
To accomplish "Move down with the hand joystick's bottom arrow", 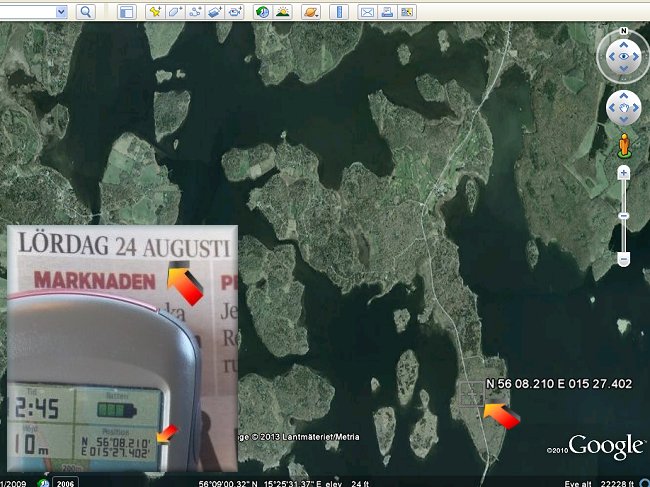I will pos(623,119).
